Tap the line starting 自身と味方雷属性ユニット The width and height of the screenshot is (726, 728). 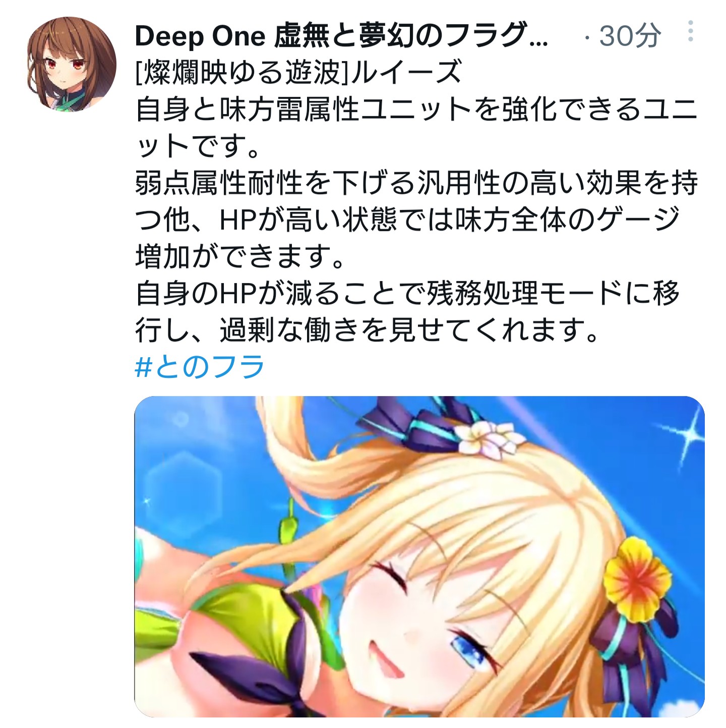(416, 109)
